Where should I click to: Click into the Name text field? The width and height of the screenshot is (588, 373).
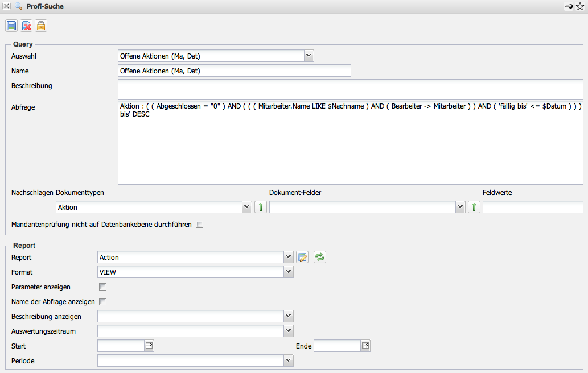tap(234, 71)
